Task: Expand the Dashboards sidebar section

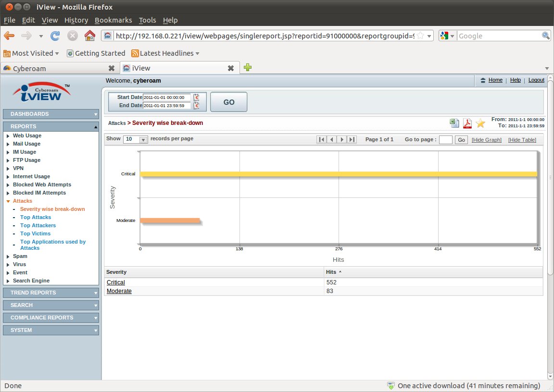Action: (x=51, y=114)
